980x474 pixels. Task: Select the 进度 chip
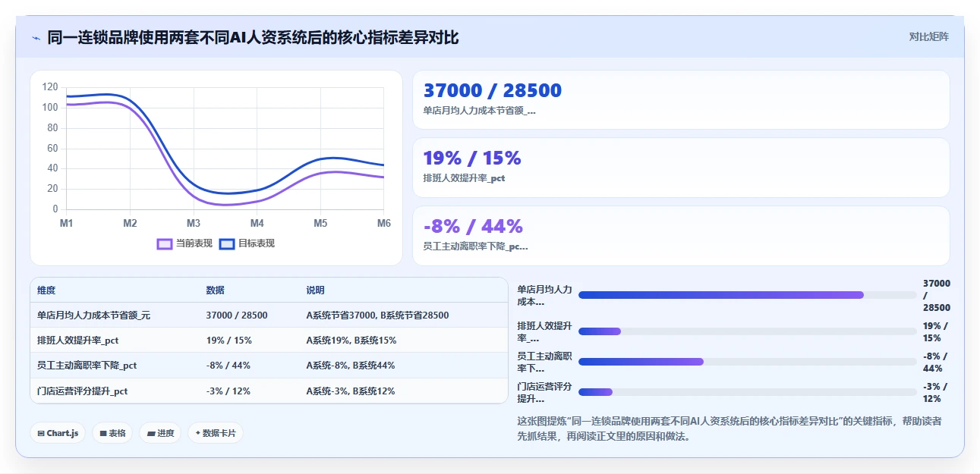[160, 433]
